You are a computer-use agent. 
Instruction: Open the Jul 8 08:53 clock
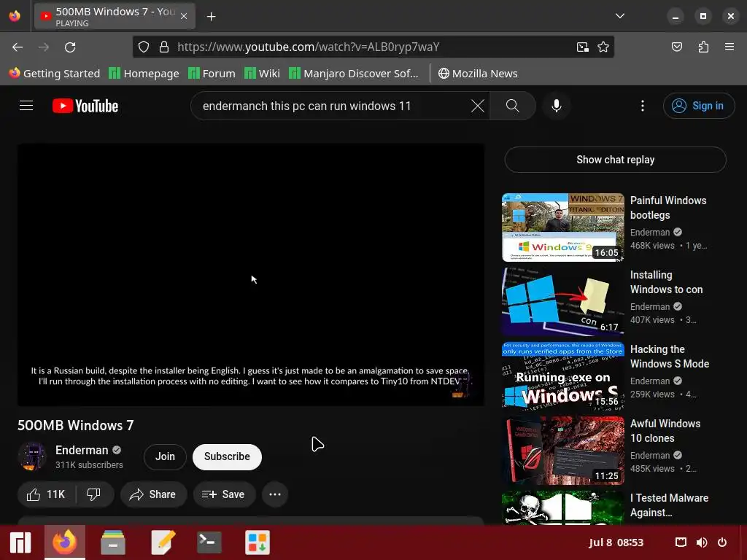point(616,542)
